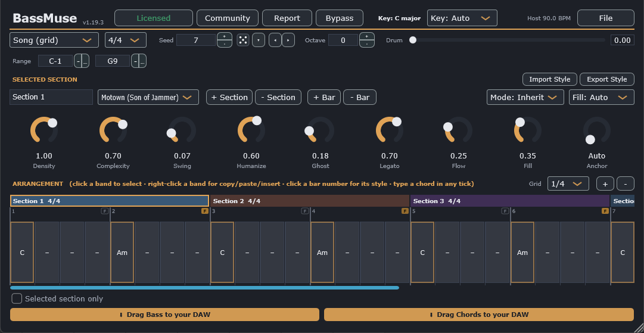This screenshot has width=644, height=333.
Task: Open the 4/4 time signature dropdown
Action: click(126, 41)
